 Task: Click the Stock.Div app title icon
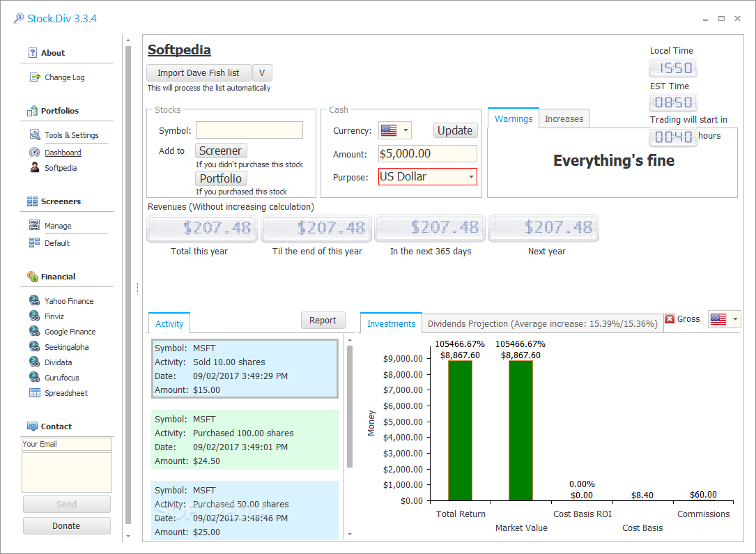point(19,18)
